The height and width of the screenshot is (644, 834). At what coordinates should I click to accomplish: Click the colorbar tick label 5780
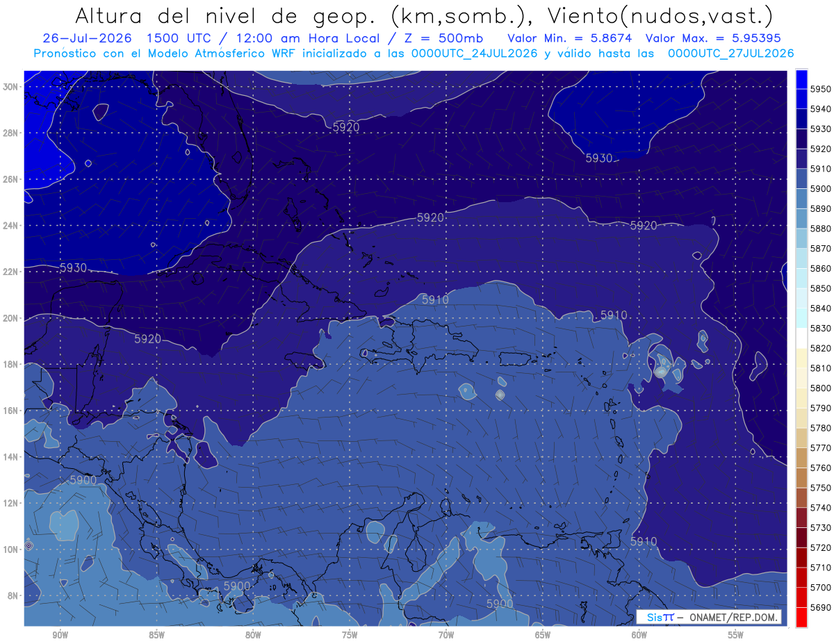click(820, 428)
